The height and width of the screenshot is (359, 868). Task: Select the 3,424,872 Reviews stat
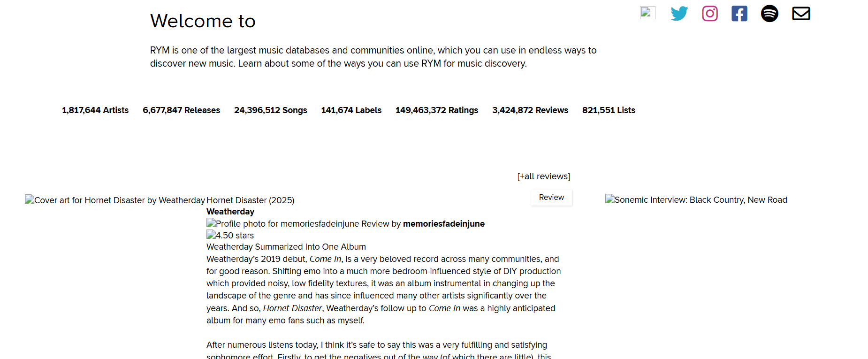coord(530,110)
